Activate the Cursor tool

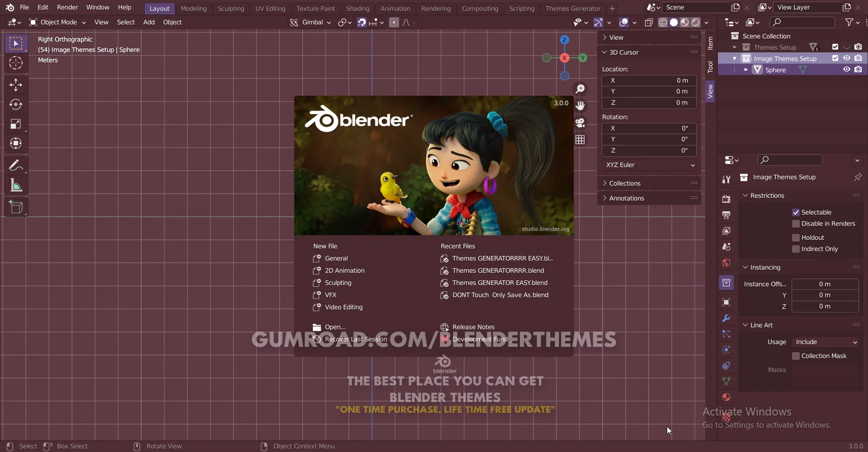point(16,63)
